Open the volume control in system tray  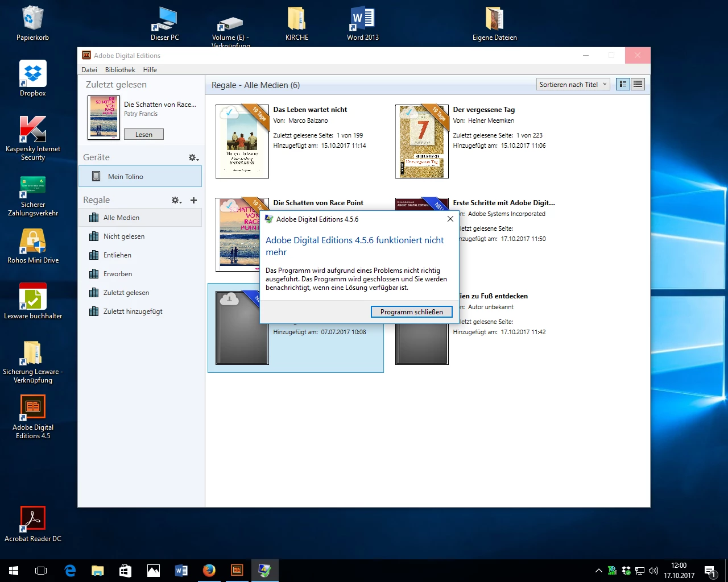[653, 571]
